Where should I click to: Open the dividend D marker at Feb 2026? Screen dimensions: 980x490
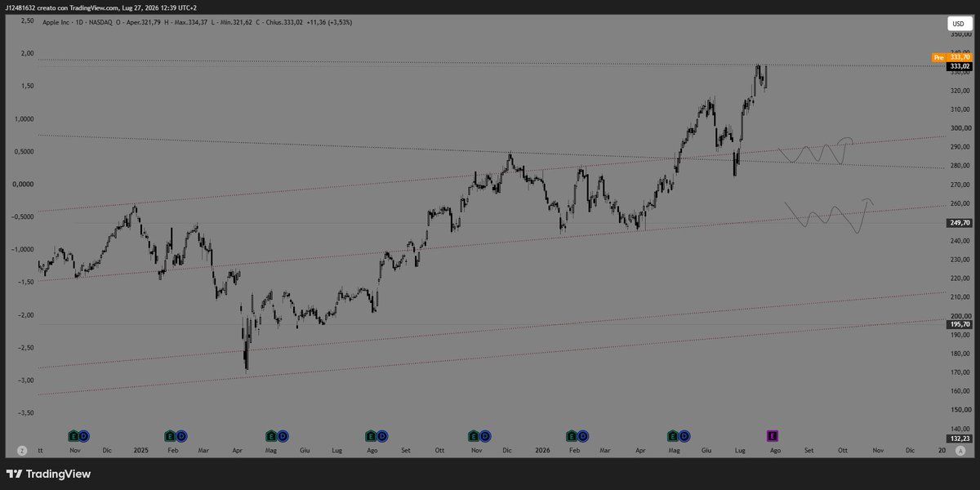pyautogui.click(x=582, y=434)
